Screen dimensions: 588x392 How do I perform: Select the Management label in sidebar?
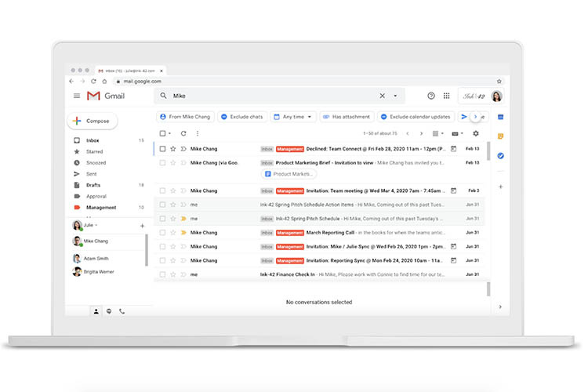101,208
